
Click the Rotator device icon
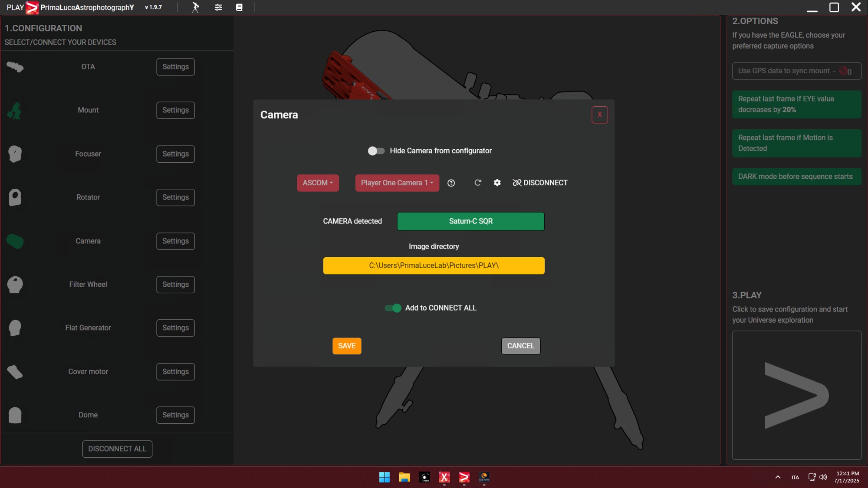(15, 197)
